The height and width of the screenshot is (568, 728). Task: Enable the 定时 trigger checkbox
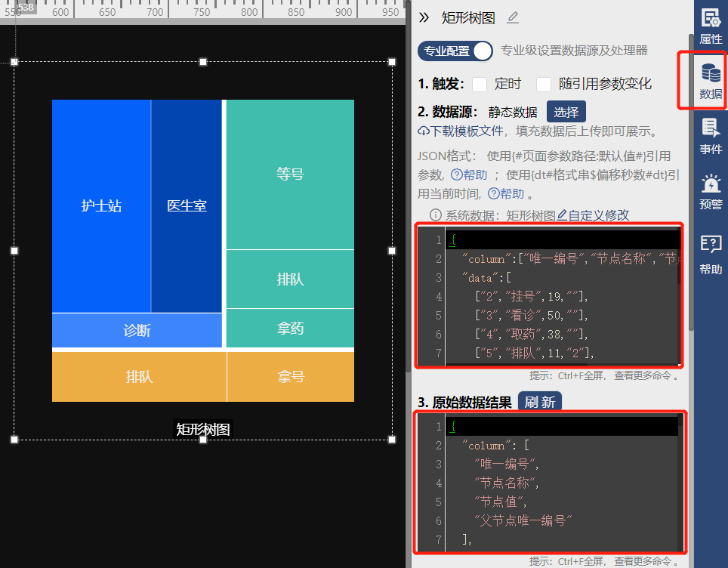click(479, 85)
